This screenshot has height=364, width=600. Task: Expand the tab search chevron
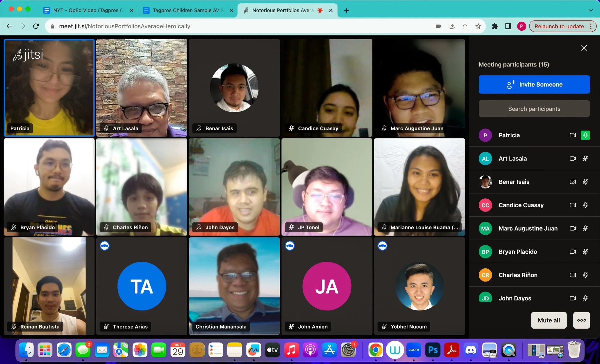click(591, 11)
